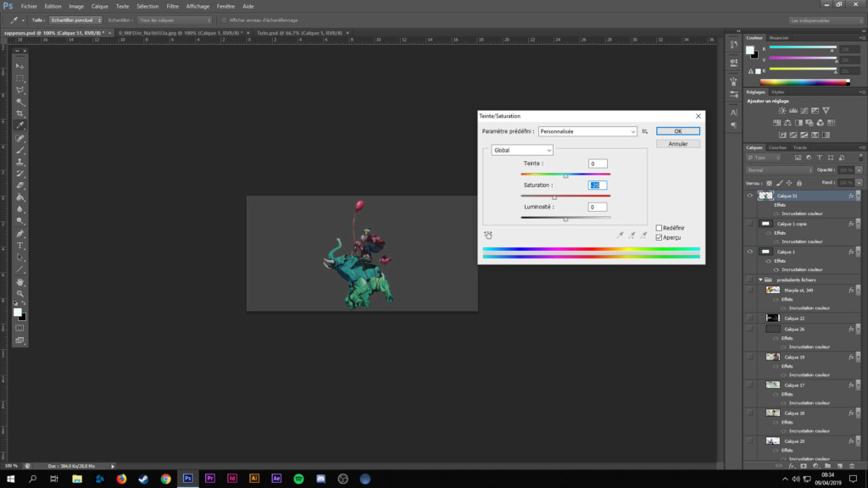
Task: Select the Eraser tool
Action: point(20,186)
